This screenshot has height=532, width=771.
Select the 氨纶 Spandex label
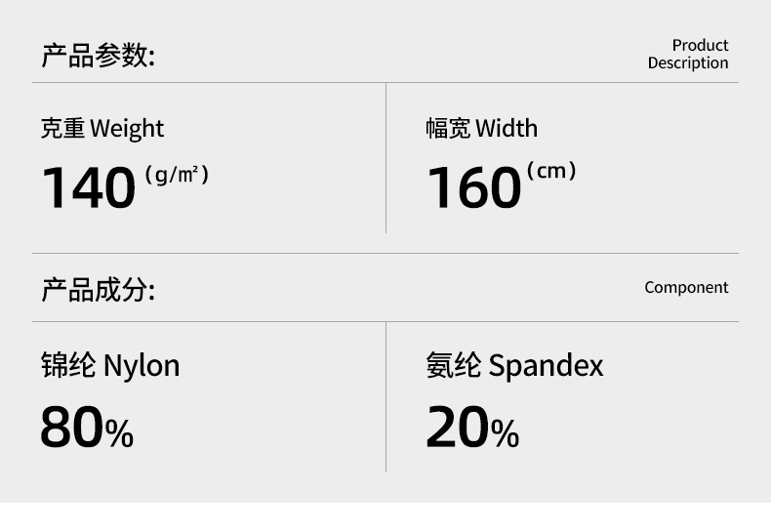pos(514,366)
